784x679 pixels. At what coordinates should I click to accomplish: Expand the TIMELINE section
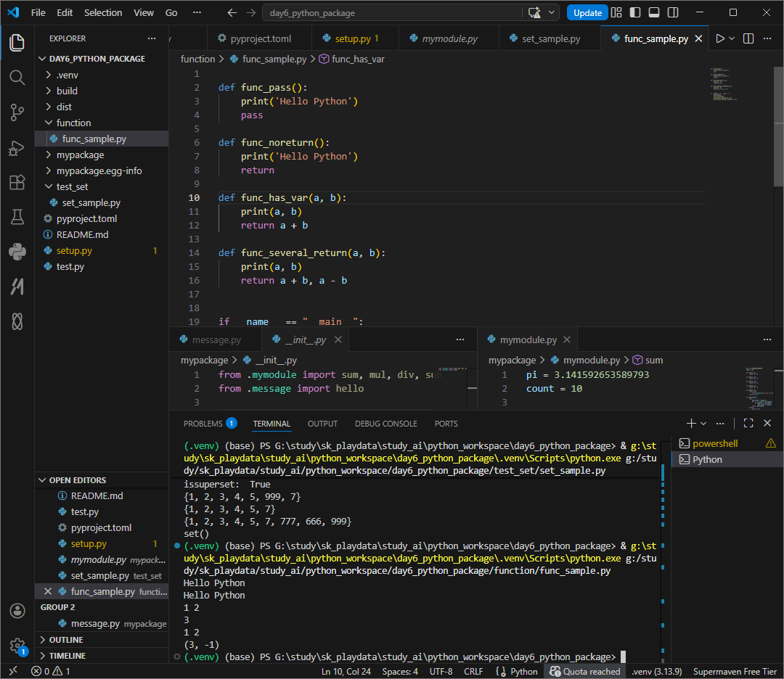102,656
